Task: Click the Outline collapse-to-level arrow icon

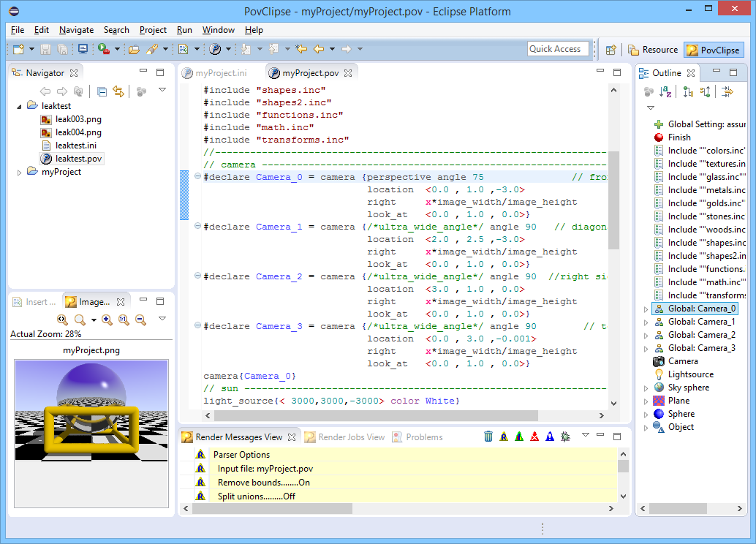Action: coord(727,91)
